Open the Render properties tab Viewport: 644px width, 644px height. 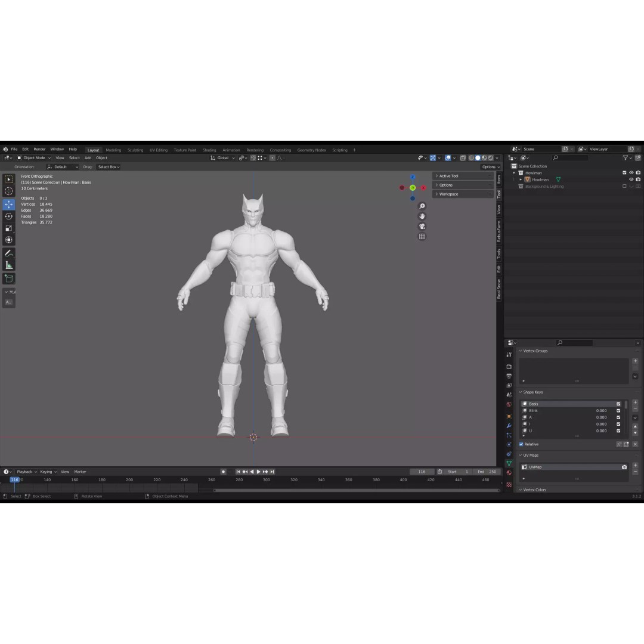click(509, 366)
